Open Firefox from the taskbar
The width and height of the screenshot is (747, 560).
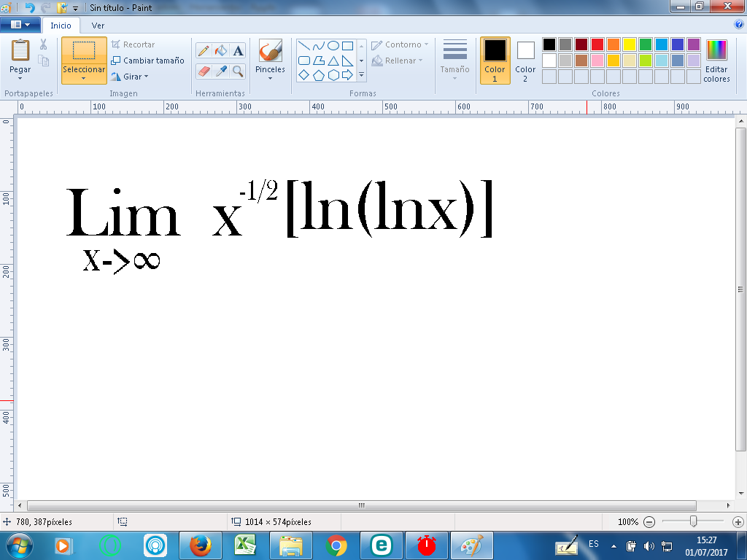pos(200,545)
